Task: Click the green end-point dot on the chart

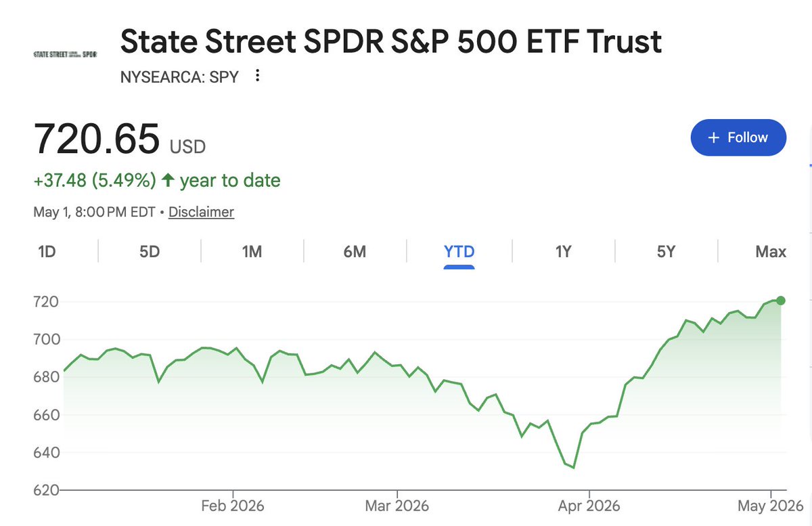Action: coord(780,301)
